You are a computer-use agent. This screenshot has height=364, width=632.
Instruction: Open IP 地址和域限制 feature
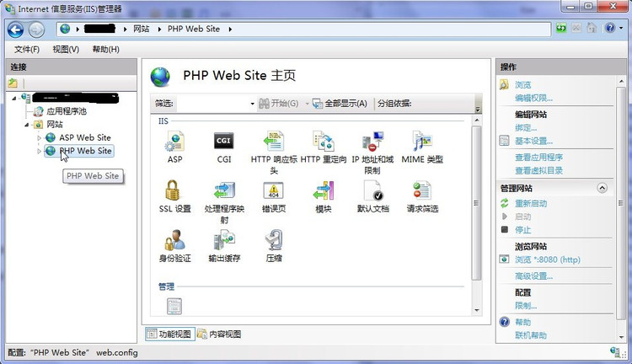point(372,153)
